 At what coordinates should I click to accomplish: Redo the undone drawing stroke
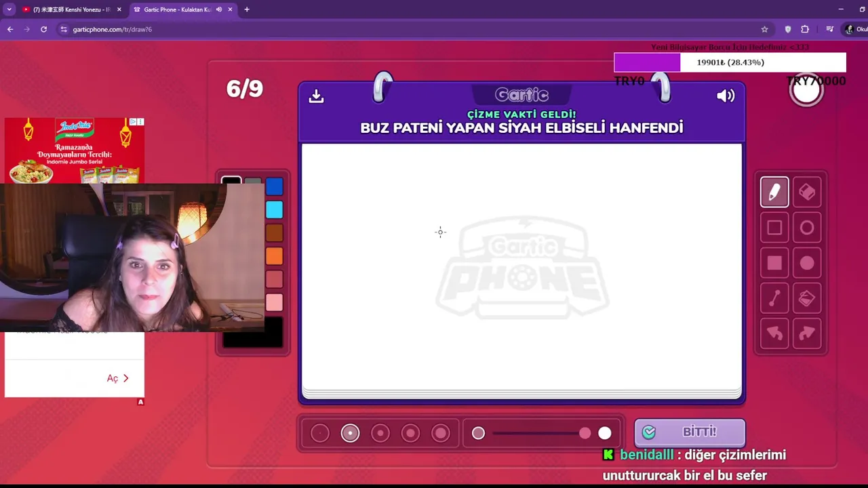(807, 333)
